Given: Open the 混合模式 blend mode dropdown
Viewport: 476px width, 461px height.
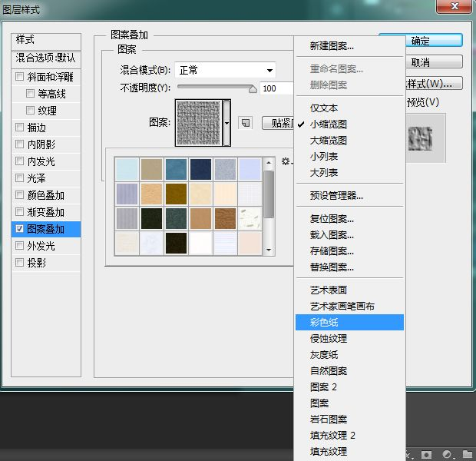Looking at the screenshot, I should (x=225, y=71).
